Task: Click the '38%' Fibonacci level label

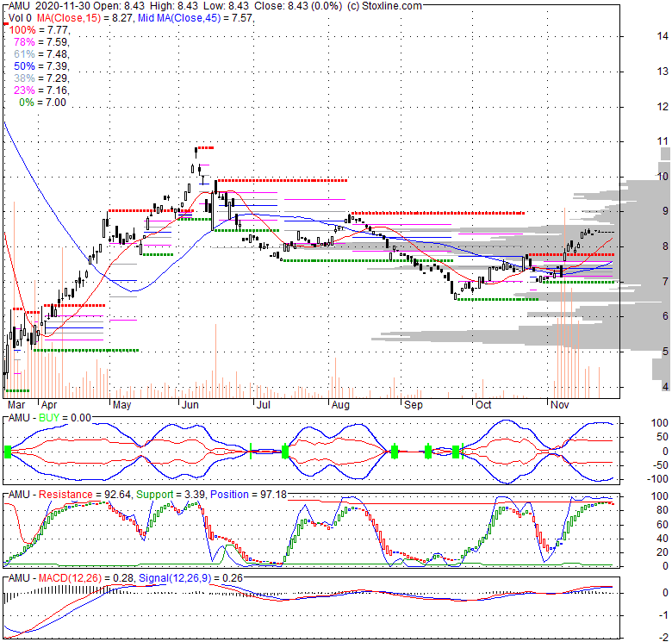Action: click(x=24, y=78)
